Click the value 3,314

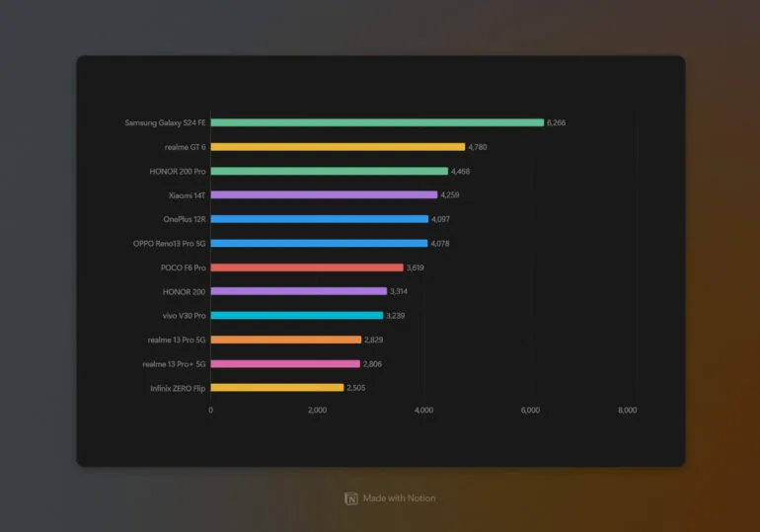click(x=399, y=292)
